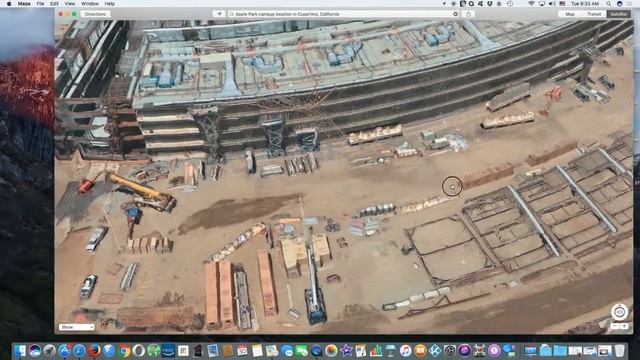The height and width of the screenshot is (360, 640).
Task: Open Messages from the Dock
Action: [x=287, y=350]
